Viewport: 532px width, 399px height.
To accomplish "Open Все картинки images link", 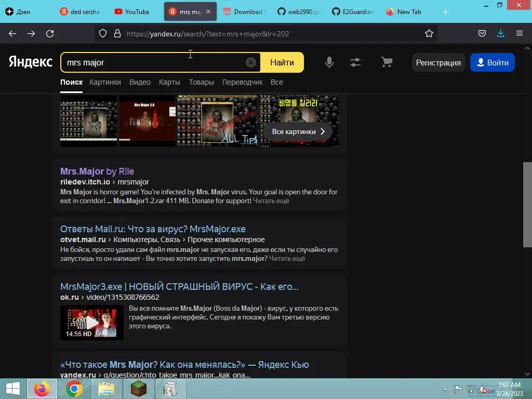I will click(298, 131).
